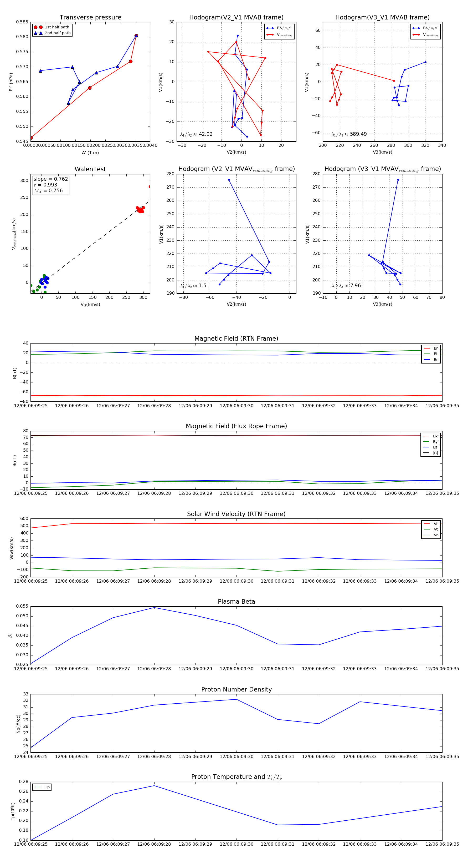Click the 'Vn' legend entry
Viewport: 473px width, 868px height.
[x=431, y=535]
